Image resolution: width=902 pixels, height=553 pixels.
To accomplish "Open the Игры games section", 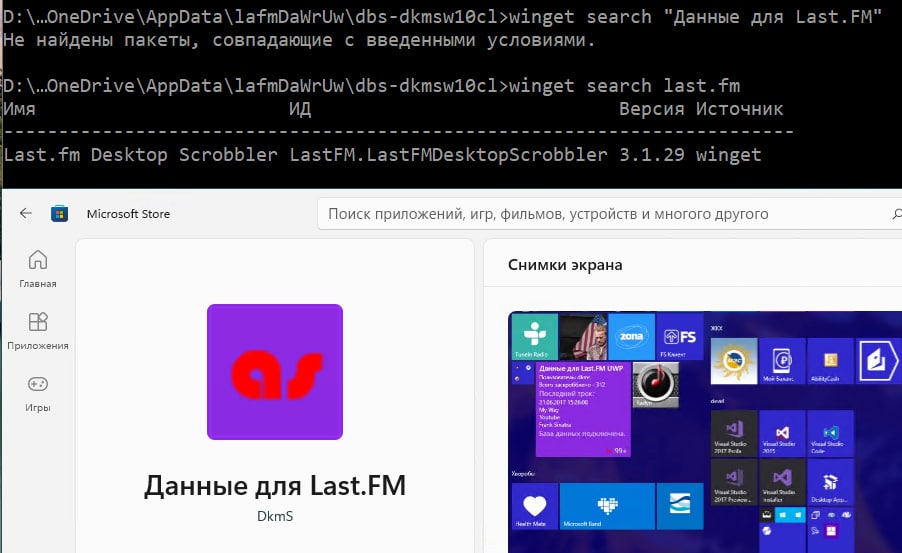I will click(x=37, y=394).
